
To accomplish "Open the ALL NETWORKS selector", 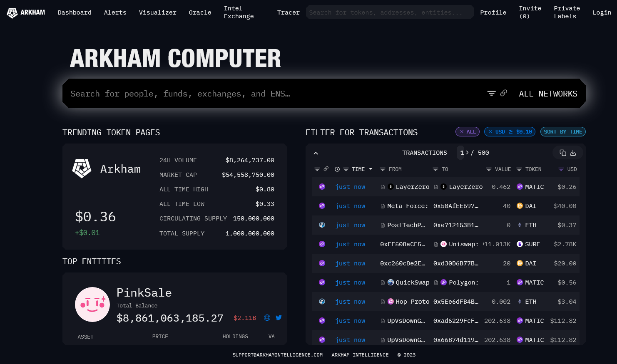I will pos(548,94).
